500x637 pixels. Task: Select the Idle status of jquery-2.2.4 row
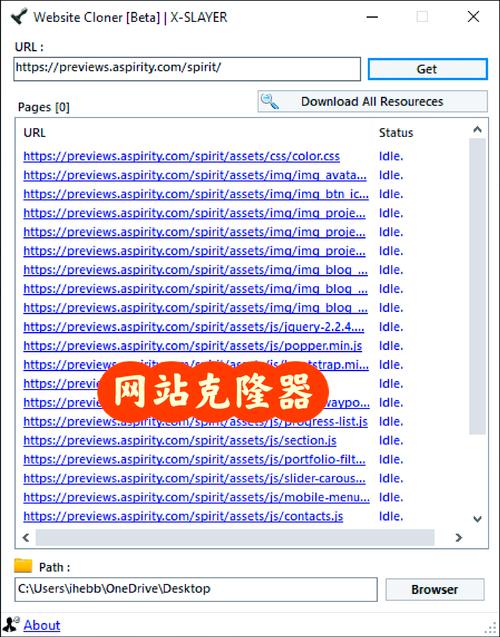[391, 327]
